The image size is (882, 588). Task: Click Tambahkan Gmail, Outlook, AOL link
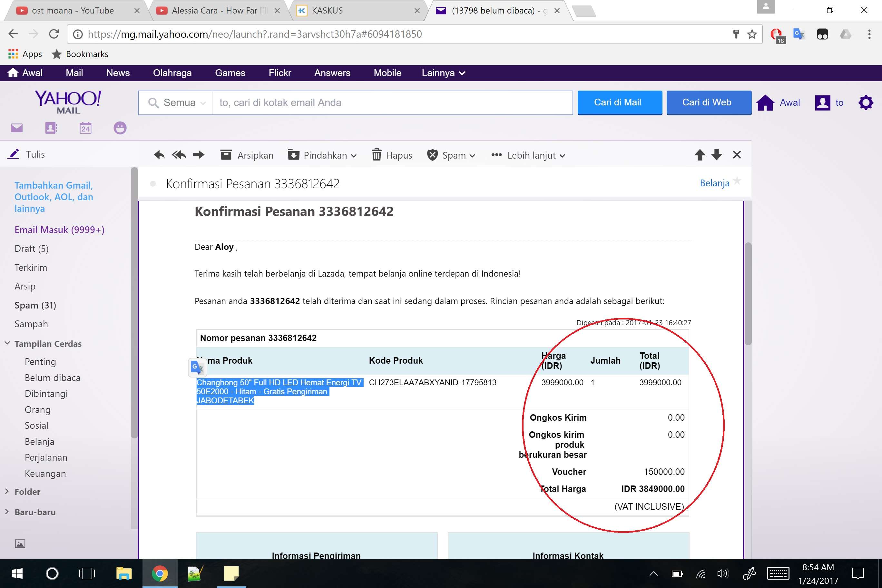point(54,197)
